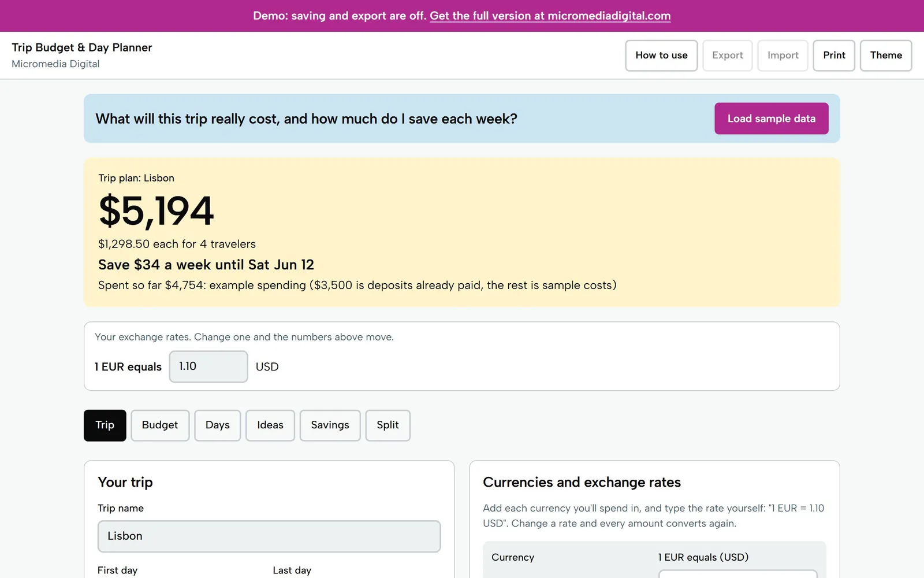Click the 'Your trip' heading
This screenshot has width=924, height=578.
click(125, 482)
